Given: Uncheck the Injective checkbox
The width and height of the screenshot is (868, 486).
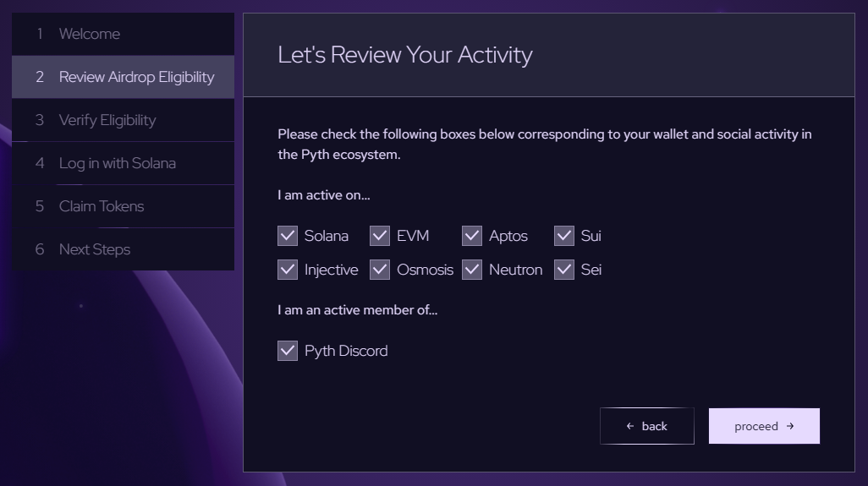Looking at the screenshot, I should coord(288,270).
